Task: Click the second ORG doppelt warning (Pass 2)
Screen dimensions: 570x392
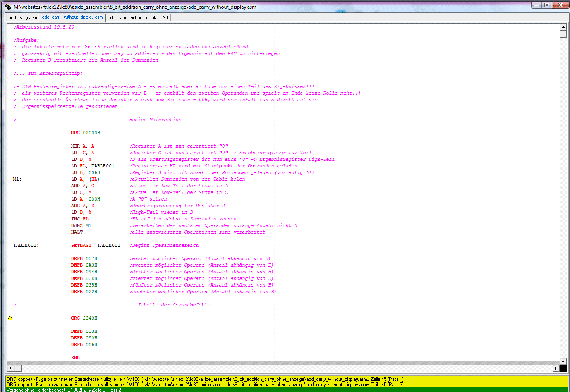Action: 205,385
